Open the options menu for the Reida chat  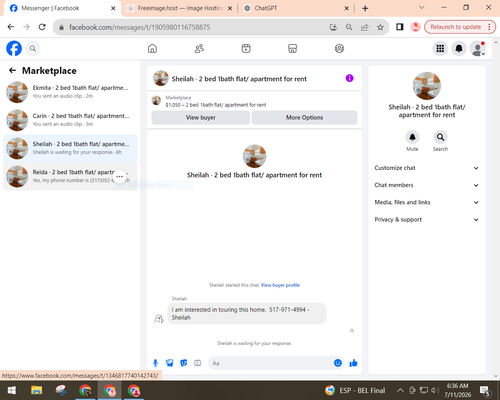pyautogui.click(x=120, y=176)
